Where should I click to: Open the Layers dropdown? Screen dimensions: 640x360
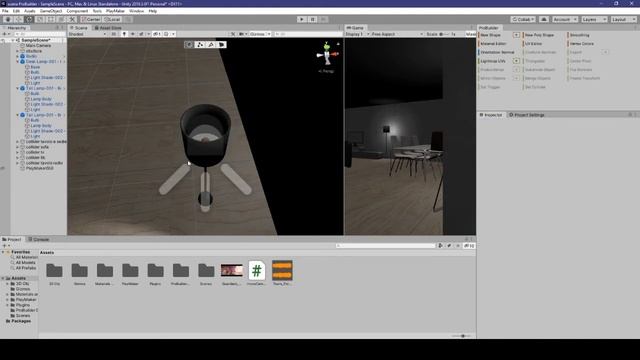(594, 20)
